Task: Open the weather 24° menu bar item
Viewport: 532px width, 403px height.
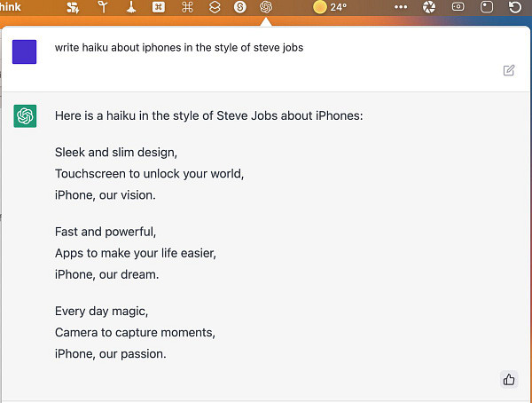Action: (330, 7)
